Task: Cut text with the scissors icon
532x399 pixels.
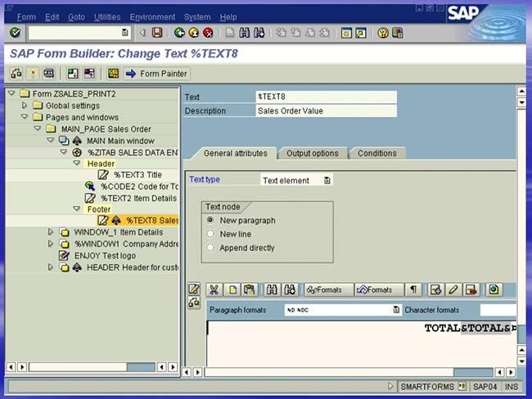Action: pos(214,289)
